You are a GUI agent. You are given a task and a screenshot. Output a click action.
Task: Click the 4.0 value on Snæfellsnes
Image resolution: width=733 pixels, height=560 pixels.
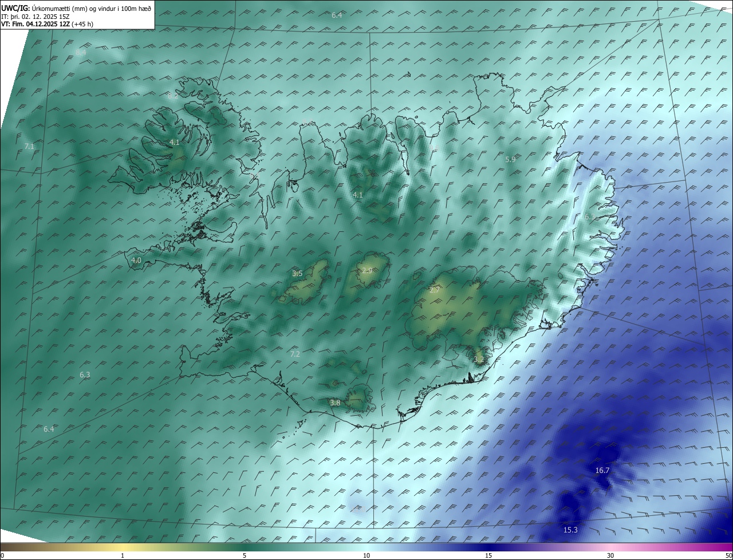136,260
